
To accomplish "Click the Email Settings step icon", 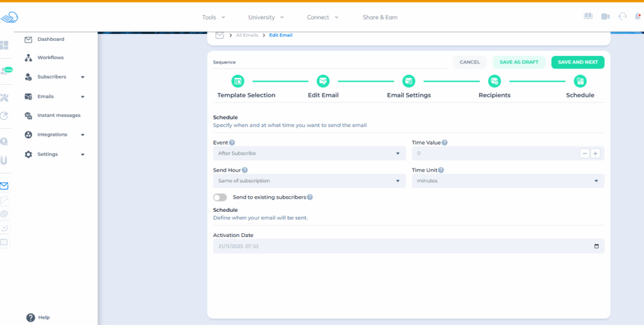I will [409, 80].
